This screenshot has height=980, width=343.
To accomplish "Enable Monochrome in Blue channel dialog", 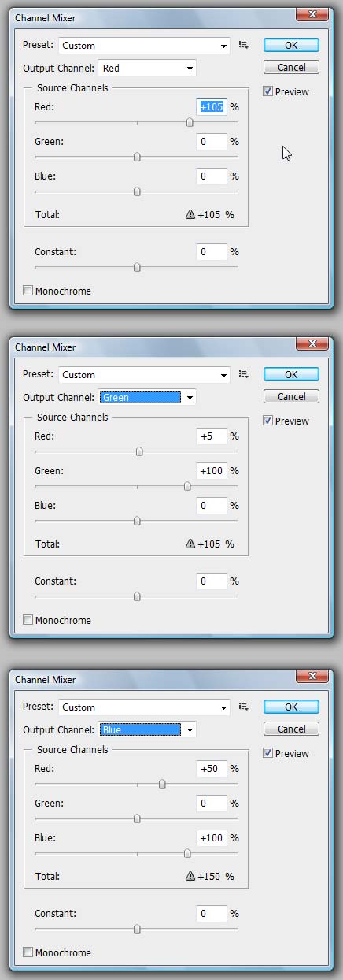I will coord(28,952).
